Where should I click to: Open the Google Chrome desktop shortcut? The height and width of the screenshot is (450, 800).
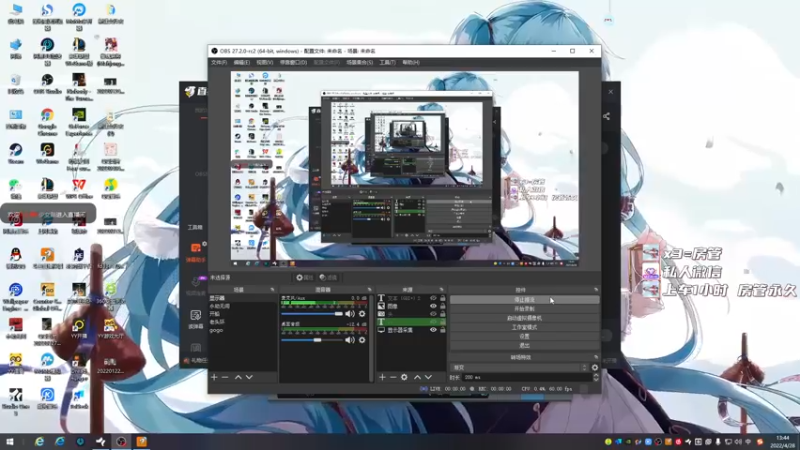click(47, 122)
